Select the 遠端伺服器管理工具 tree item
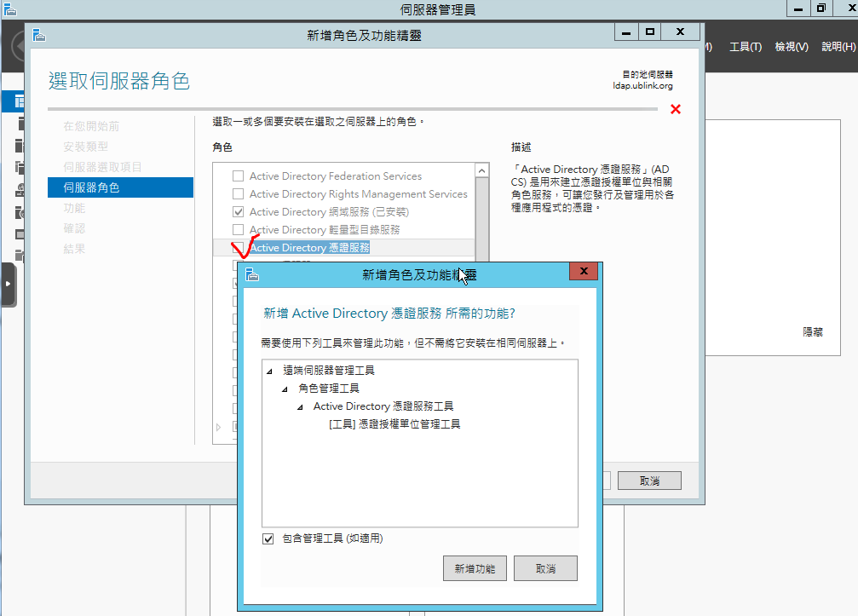The image size is (858, 616). (328, 371)
